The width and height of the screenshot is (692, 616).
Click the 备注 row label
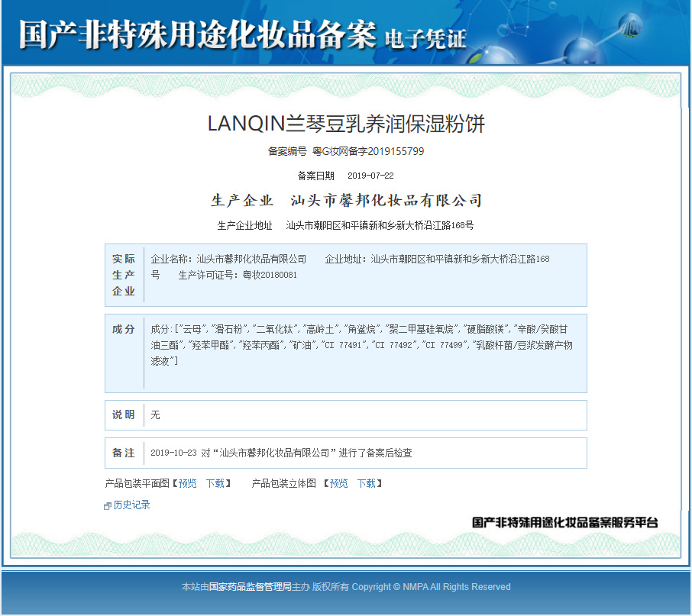pos(124,453)
